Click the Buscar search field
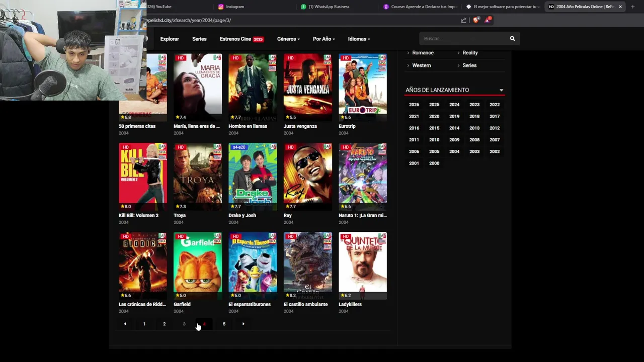644x362 pixels. coord(463,39)
